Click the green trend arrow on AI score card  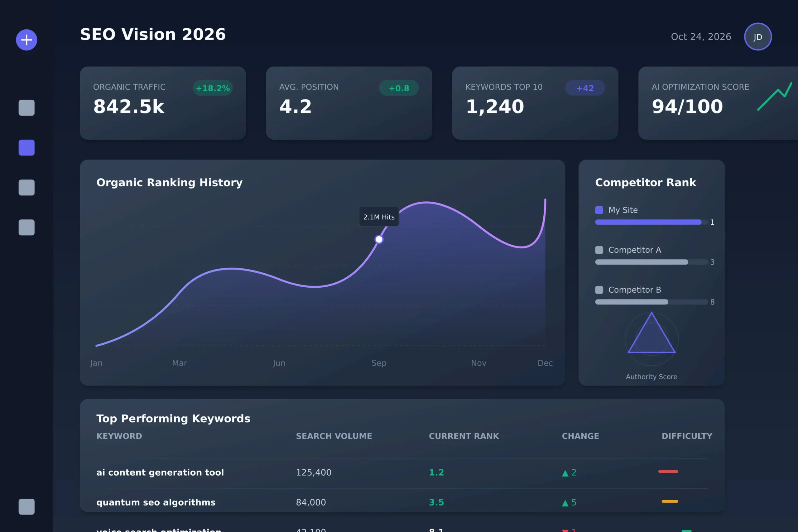click(x=775, y=96)
